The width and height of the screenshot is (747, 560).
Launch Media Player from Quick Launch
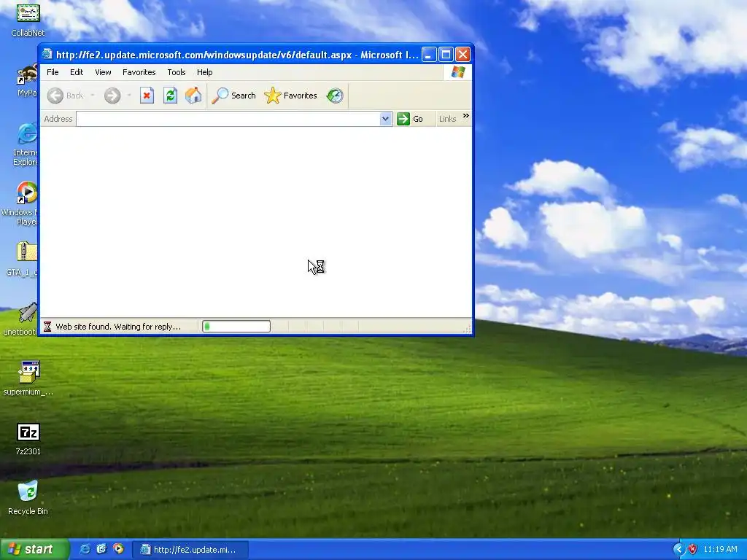pos(118,549)
